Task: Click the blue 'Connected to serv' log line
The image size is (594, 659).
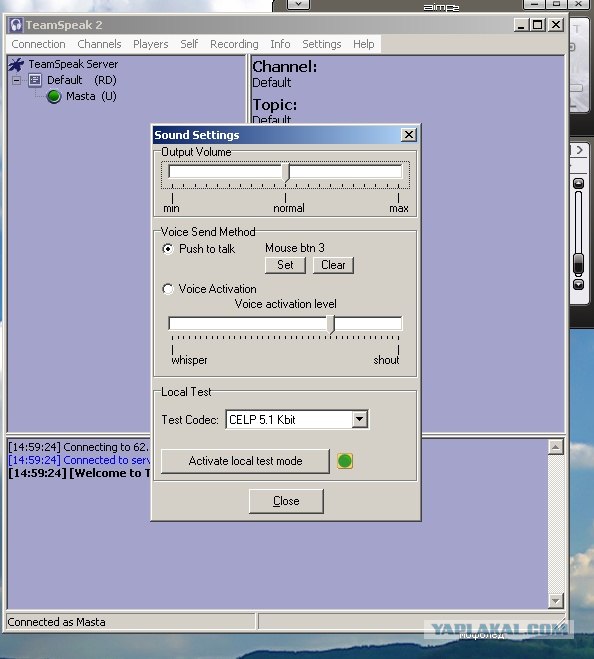Action: click(79, 460)
